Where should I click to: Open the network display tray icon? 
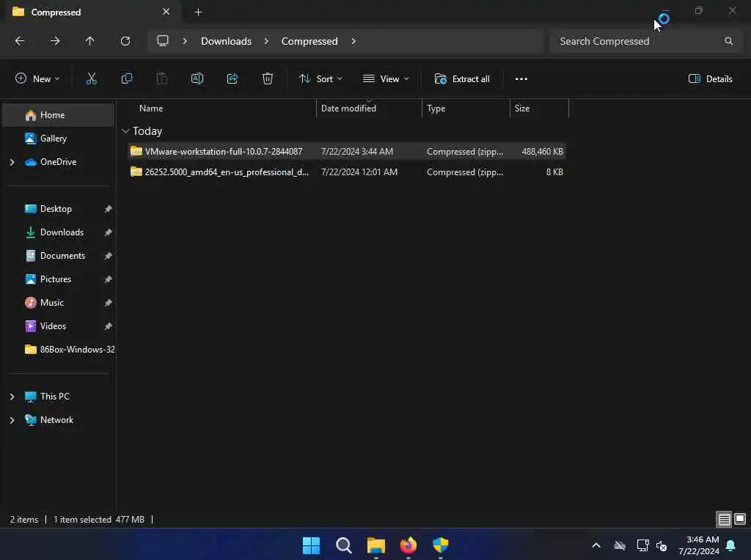tap(642, 545)
